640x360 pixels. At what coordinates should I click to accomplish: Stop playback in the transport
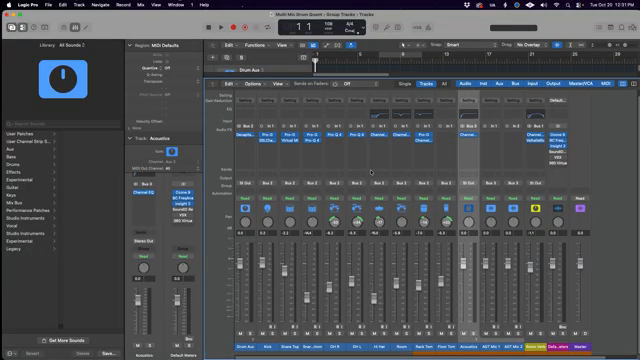click(209, 27)
